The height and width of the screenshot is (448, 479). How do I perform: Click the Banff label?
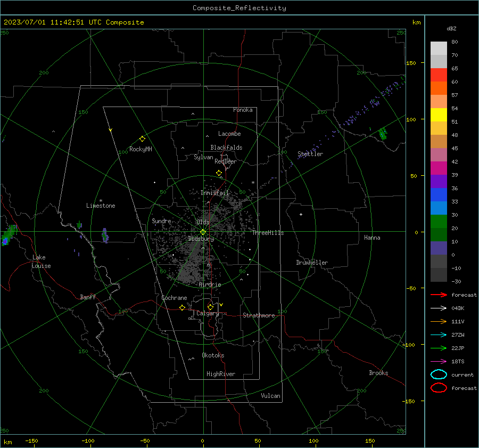(88, 297)
